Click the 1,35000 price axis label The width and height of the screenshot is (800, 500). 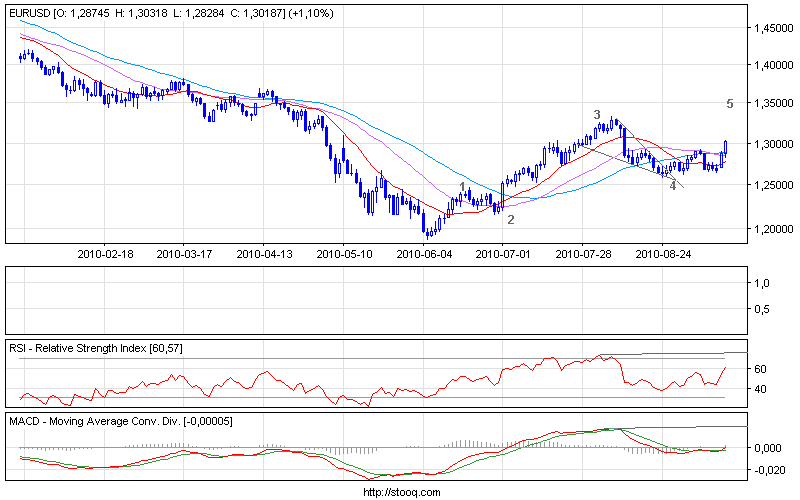[774, 103]
